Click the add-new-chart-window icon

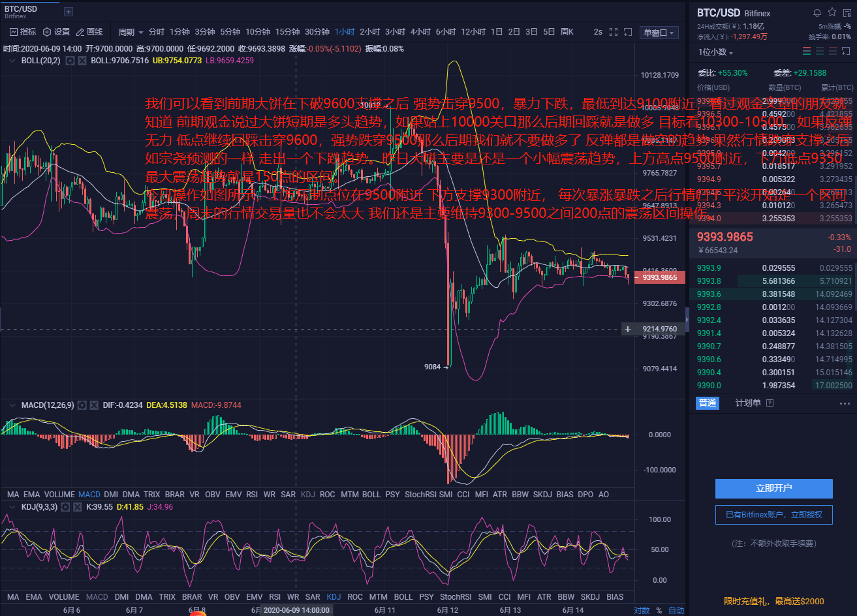coord(627,31)
